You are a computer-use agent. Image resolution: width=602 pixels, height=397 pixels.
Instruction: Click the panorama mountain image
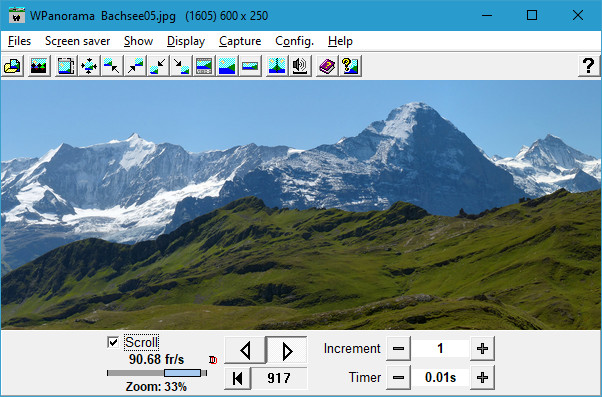(301, 205)
